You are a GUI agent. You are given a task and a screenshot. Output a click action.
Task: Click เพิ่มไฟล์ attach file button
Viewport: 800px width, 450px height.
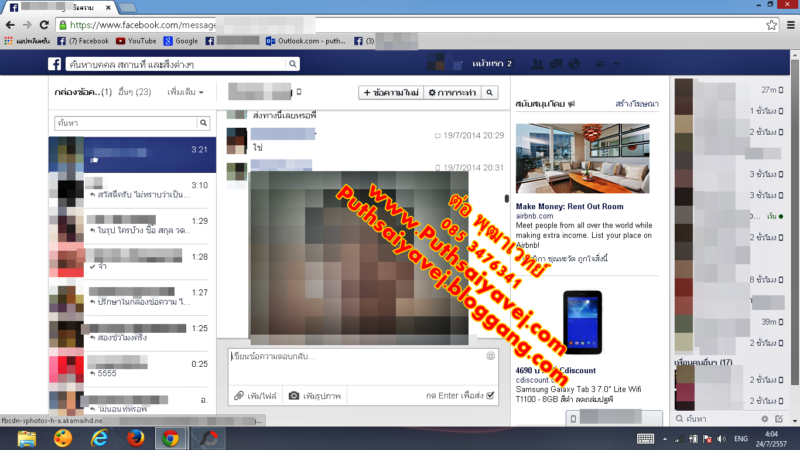255,395
